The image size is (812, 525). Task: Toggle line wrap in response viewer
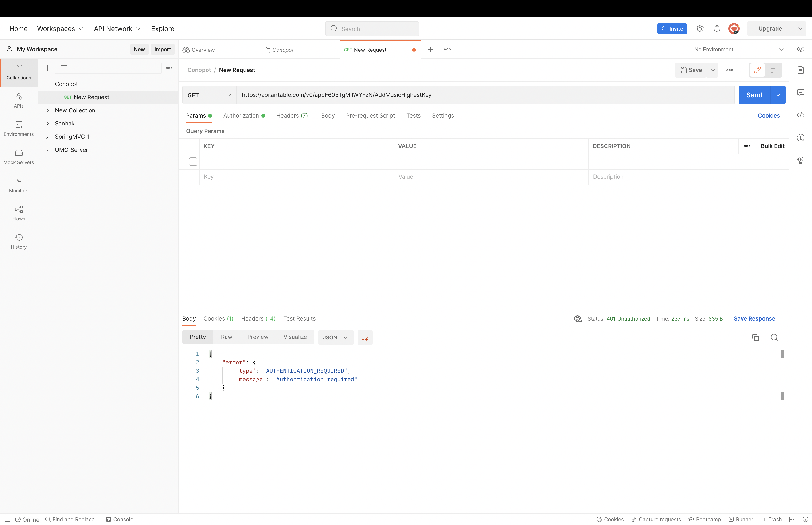tap(365, 337)
